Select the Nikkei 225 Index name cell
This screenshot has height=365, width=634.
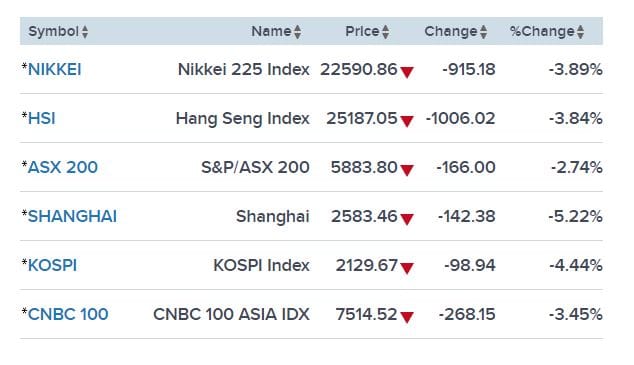(244, 70)
